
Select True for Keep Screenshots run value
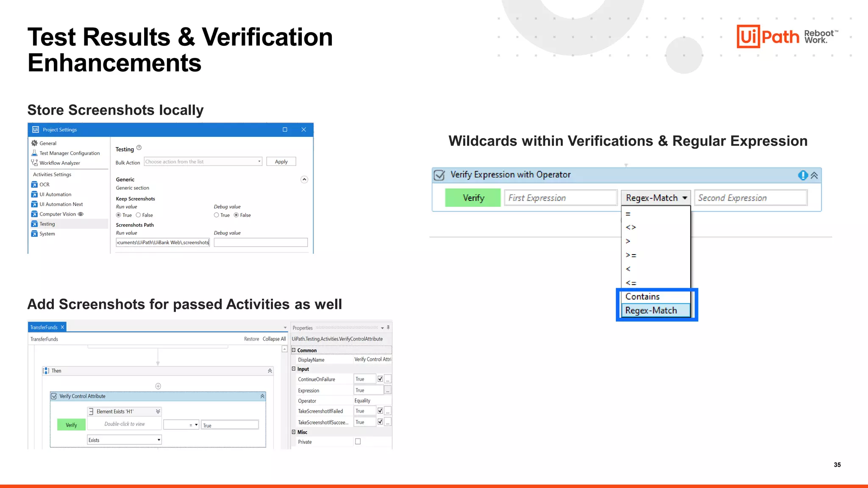(x=119, y=215)
